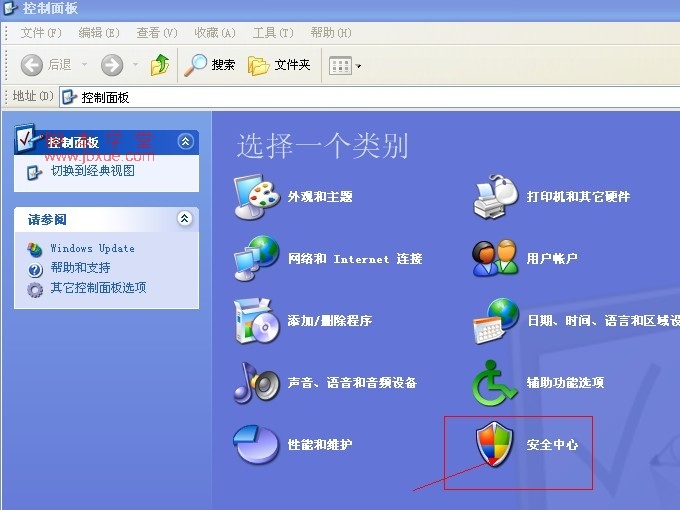
Task: Collapse the 请参阅 sidebar section
Action: coord(184,219)
